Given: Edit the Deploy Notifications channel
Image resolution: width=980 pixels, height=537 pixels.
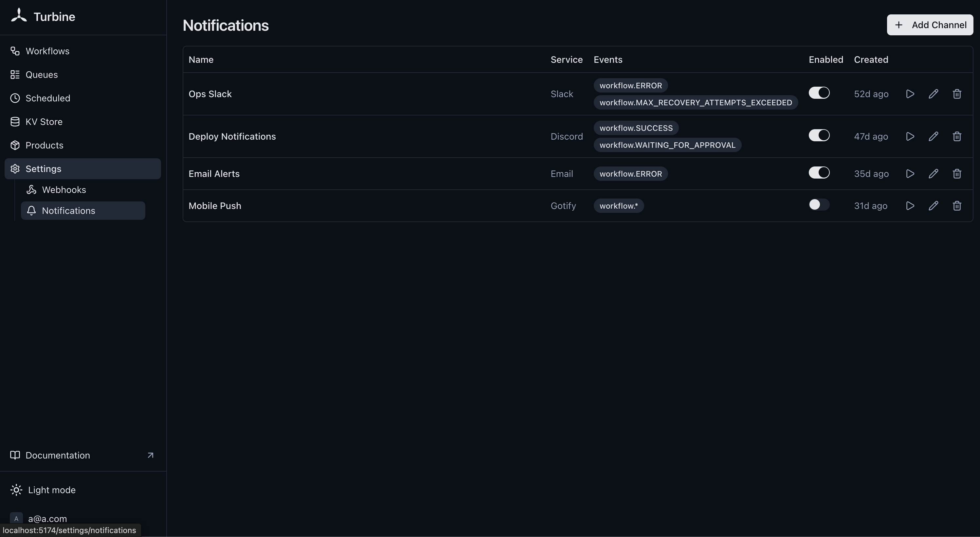Looking at the screenshot, I should pyautogui.click(x=934, y=136).
